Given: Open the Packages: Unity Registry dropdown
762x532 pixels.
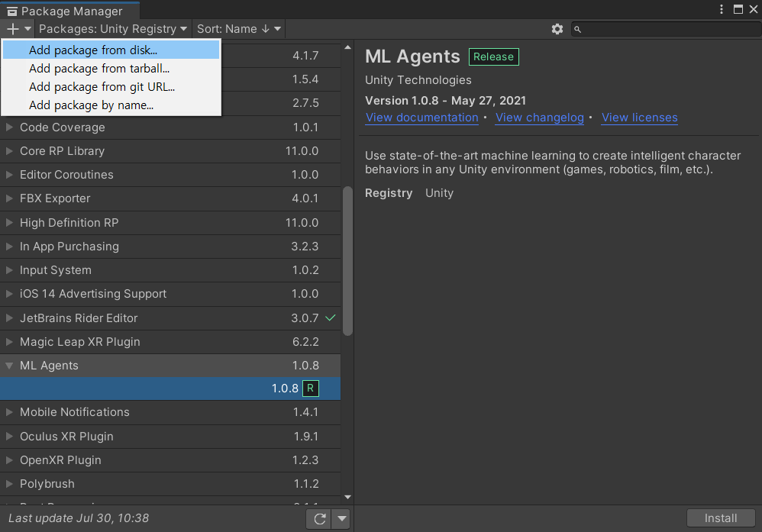Looking at the screenshot, I should (x=113, y=29).
